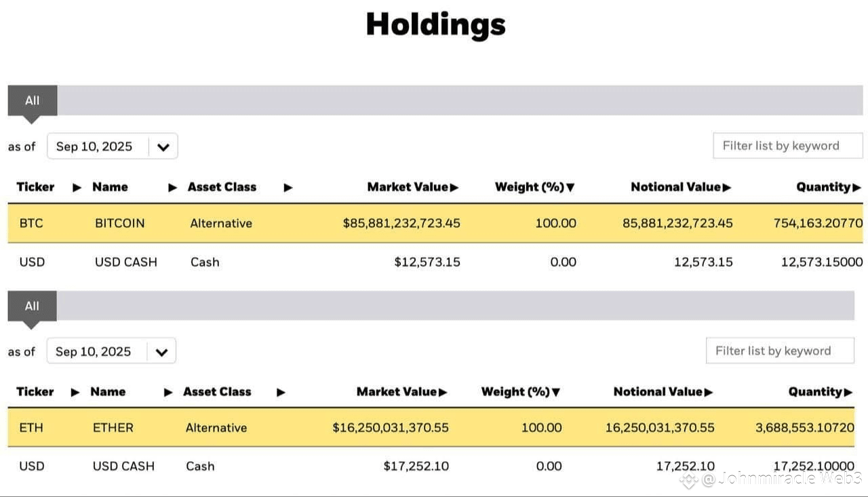Click the bottom Notional Value header

[x=663, y=392]
